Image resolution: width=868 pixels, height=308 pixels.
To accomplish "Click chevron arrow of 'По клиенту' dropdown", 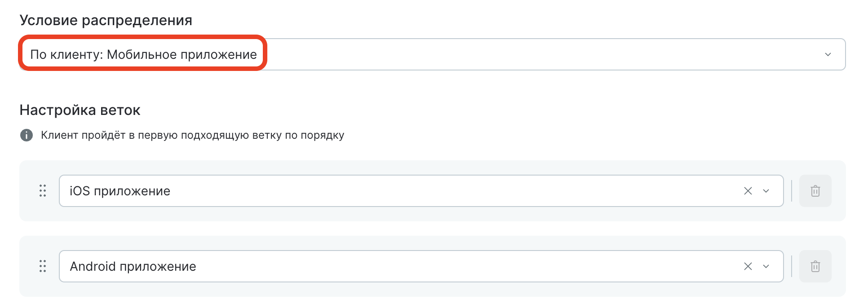I will click(x=828, y=54).
